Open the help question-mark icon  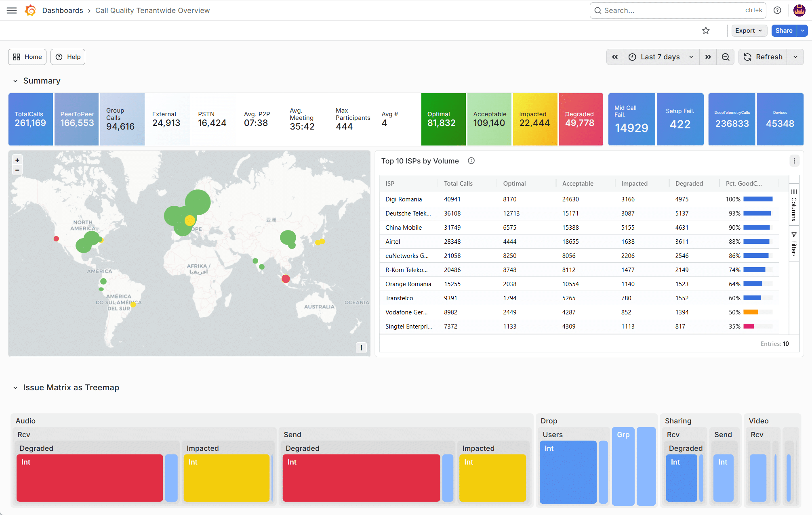(777, 10)
